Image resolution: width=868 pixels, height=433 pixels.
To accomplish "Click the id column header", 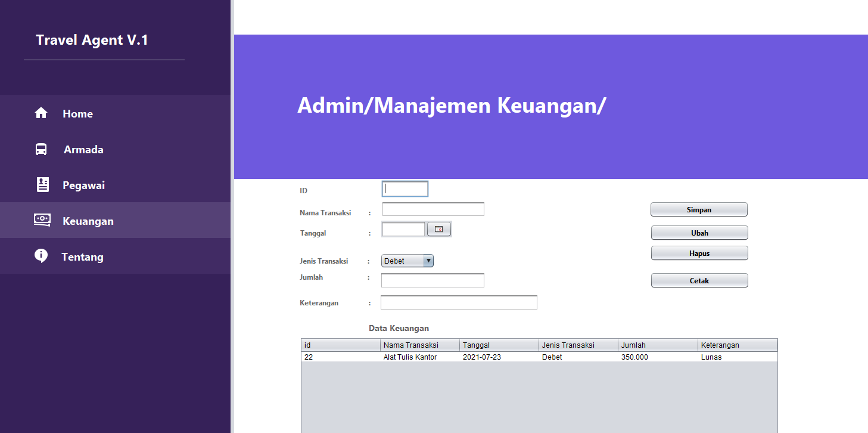I will [x=341, y=345].
